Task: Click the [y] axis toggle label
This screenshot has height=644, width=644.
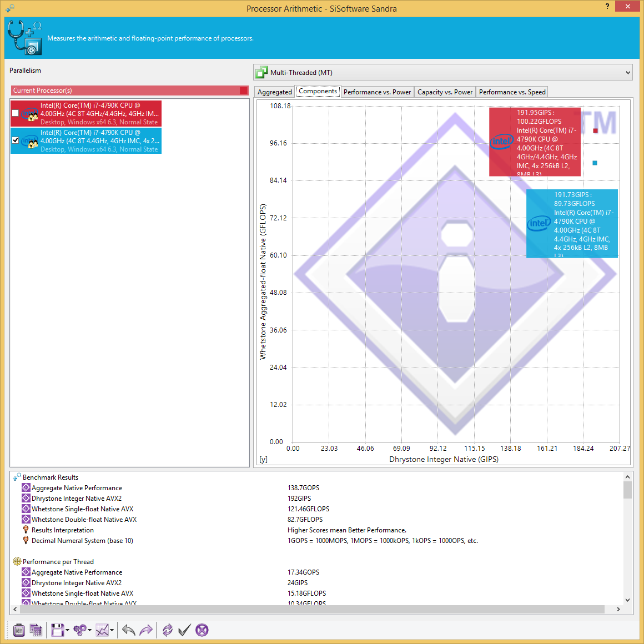Action: point(263,459)
